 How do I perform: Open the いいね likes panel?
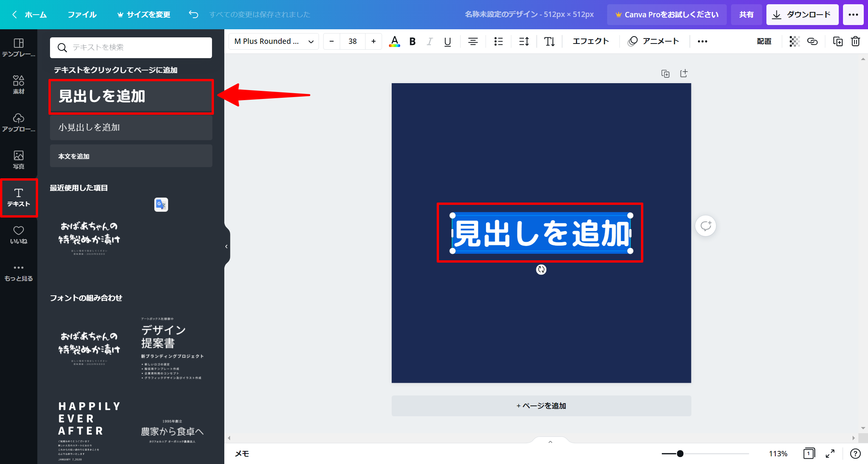click(x=18, y=235)
